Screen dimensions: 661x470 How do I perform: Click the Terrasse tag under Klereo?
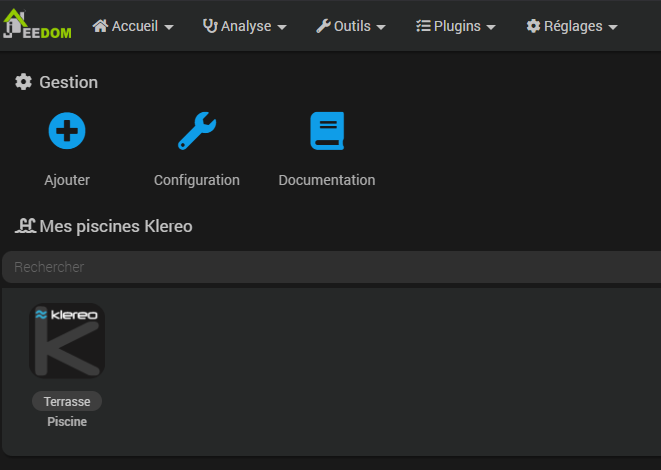tap(67, 401)
